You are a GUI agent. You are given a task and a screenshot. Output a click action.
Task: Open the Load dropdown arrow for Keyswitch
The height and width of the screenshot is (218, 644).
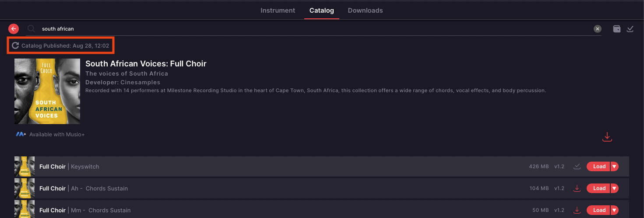coord(615,166)
